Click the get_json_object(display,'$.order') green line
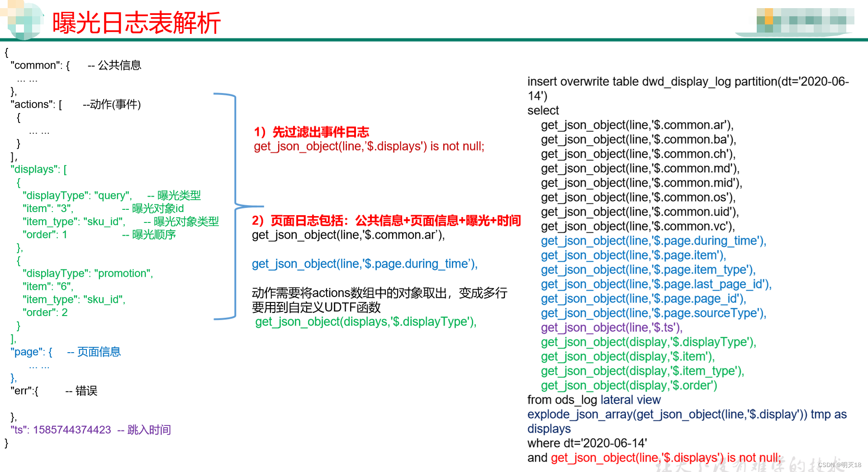The width and height of the screenshot is (868, 472). pyautogui.click(x=629, y=385)
